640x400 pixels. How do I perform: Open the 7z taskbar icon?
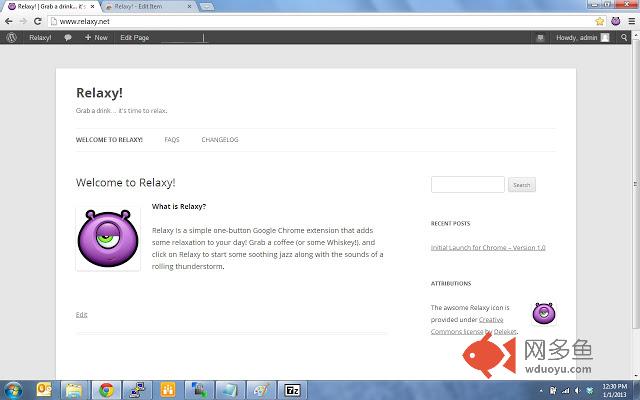coord(292,390)
